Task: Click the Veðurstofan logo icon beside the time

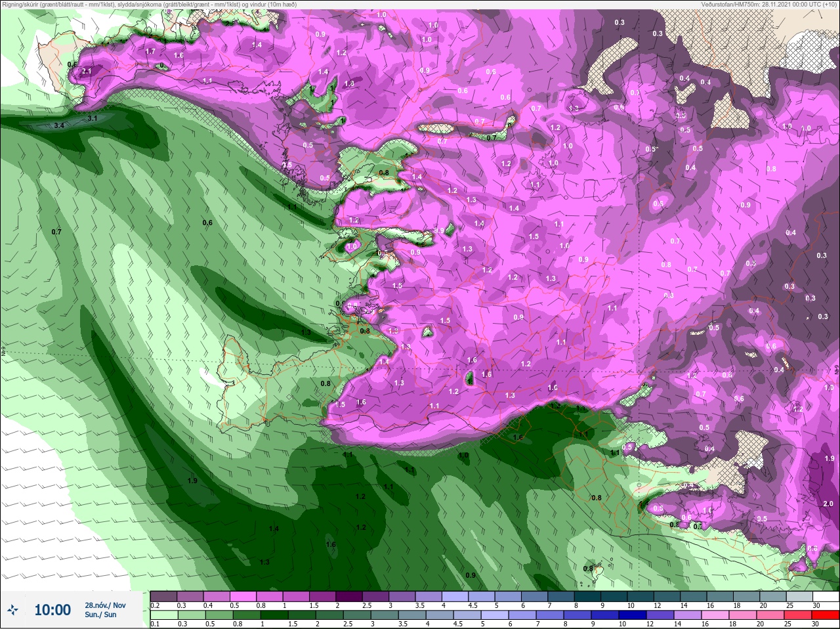Action: tap(13, 611)
